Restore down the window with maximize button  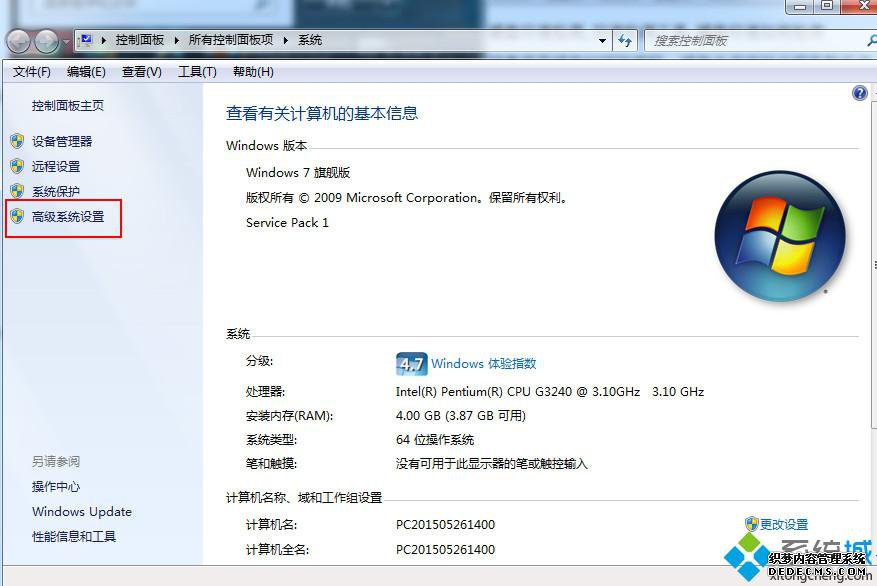pyautogui.click(x=828, y=6)
